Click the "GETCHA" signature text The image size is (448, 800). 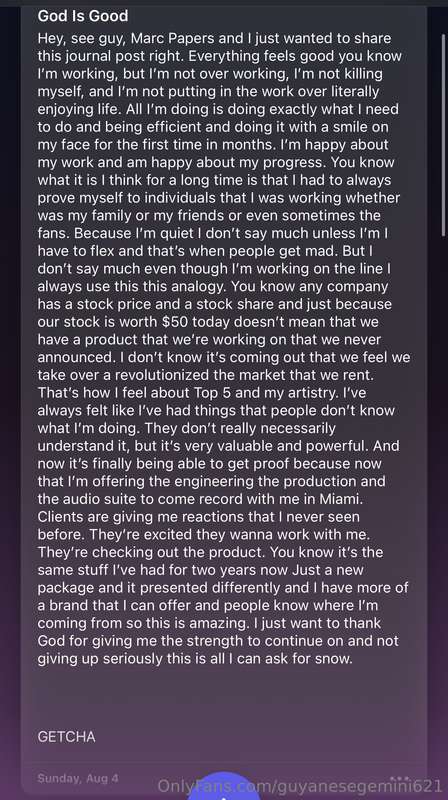pyautogui.click(x=66, y=737)
